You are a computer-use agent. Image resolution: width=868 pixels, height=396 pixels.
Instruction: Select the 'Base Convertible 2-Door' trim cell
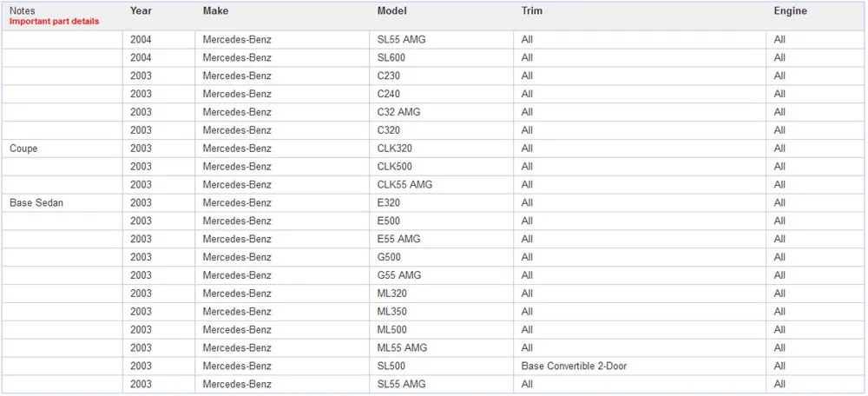click(574, 366)
